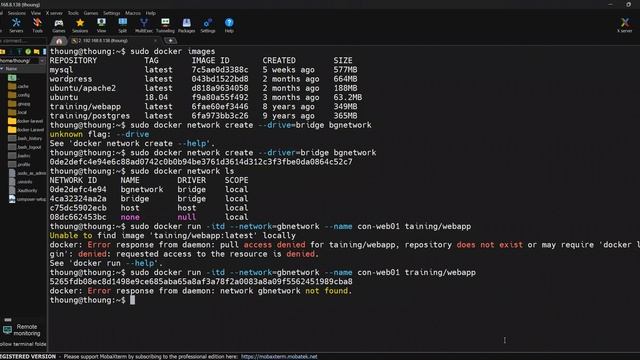Click 'training/postgres' repository text
Viewport: 640px width, 360px height.
[90, 116]
